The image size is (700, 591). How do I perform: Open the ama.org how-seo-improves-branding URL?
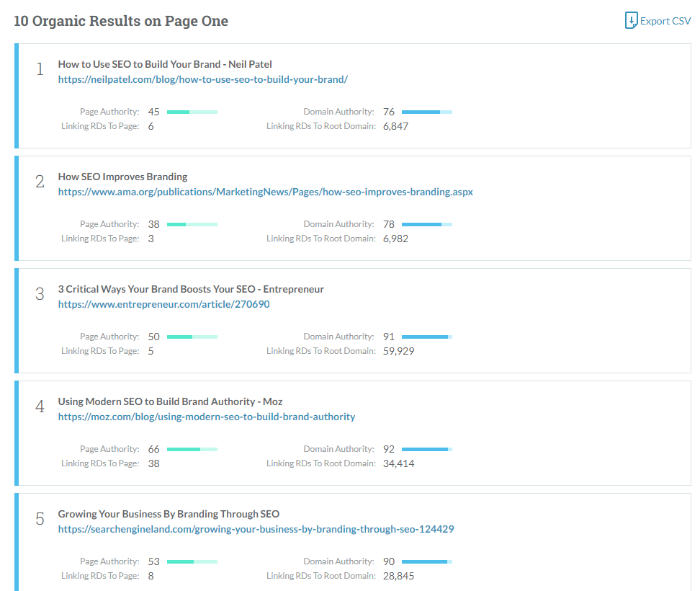pyautogui.click(x=265, y=192)
